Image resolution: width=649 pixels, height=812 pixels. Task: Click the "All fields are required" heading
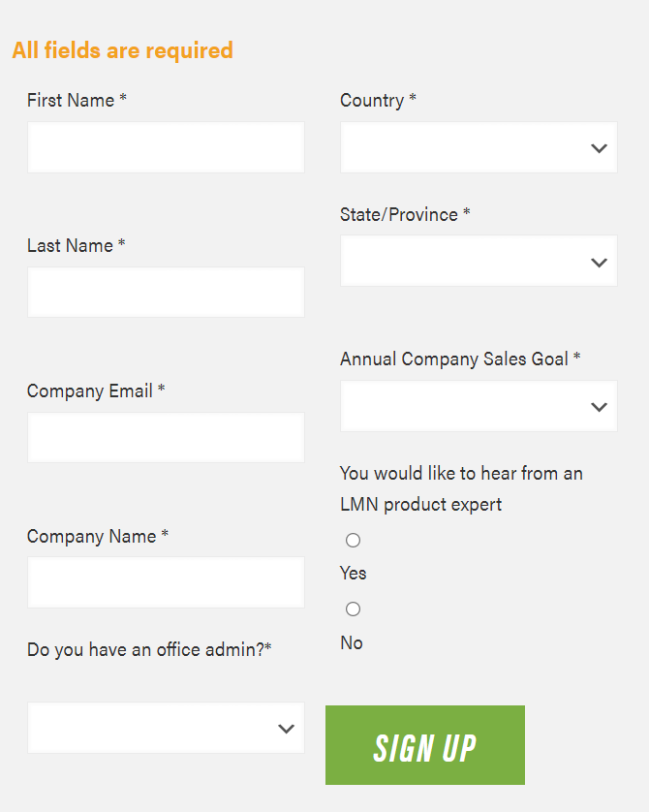pyautogui.click(x=122, y=50)
